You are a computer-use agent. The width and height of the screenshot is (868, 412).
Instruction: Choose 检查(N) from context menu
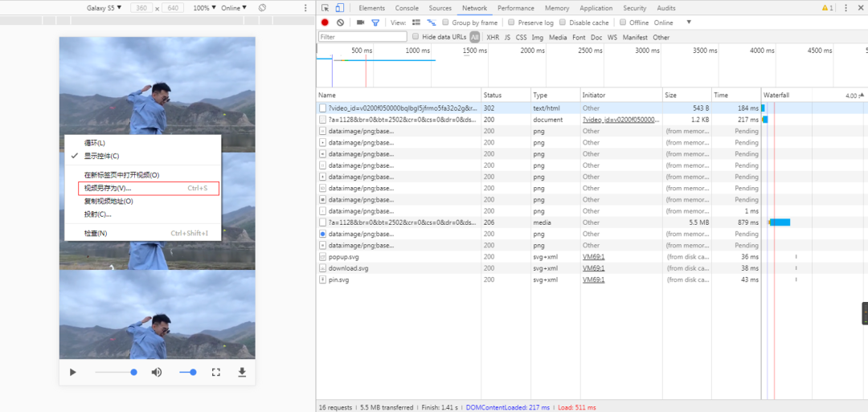[143, 234]
